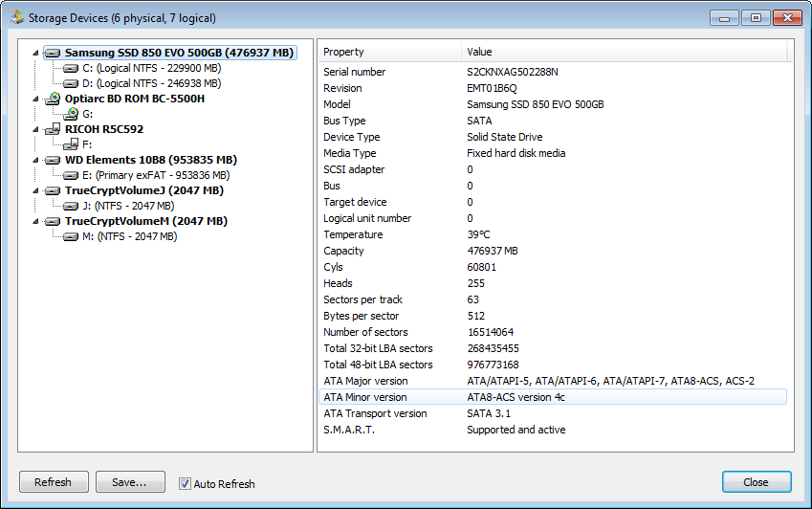812x509 pixels.
Task: Click the TrueCryptVolumeJ drive icon
Action: coord(53,190)
